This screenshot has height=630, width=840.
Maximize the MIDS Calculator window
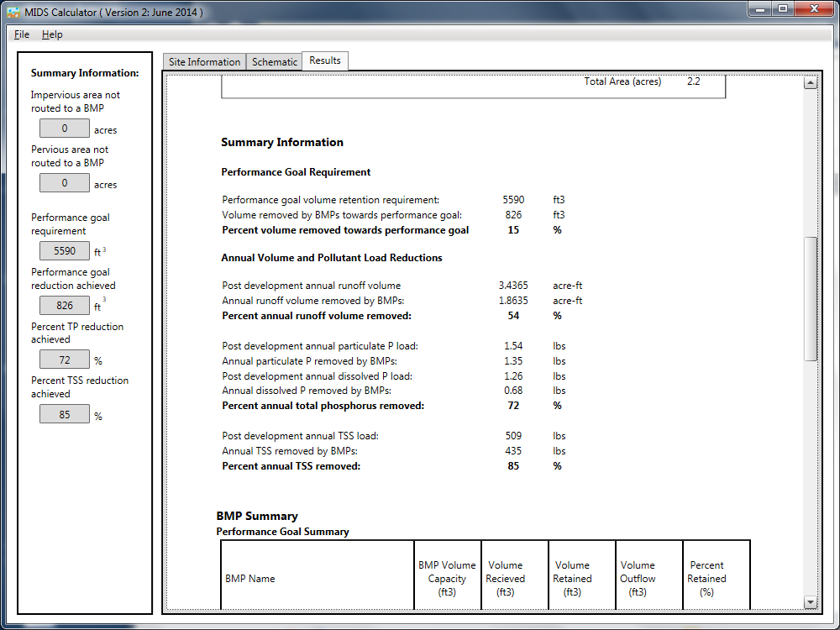[x=783, y=9]
